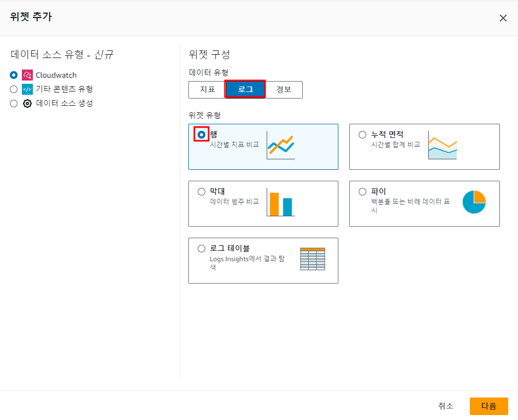Viewport: 518px width, 420px height.
Task: Click the 로그 테이블 title text
Action: (230, 249)
